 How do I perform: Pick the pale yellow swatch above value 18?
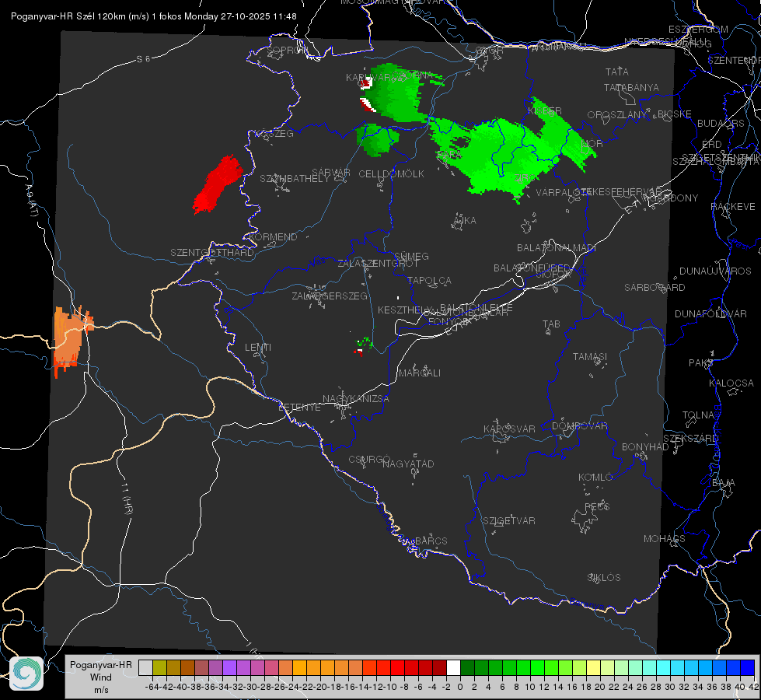click(594, 668)
